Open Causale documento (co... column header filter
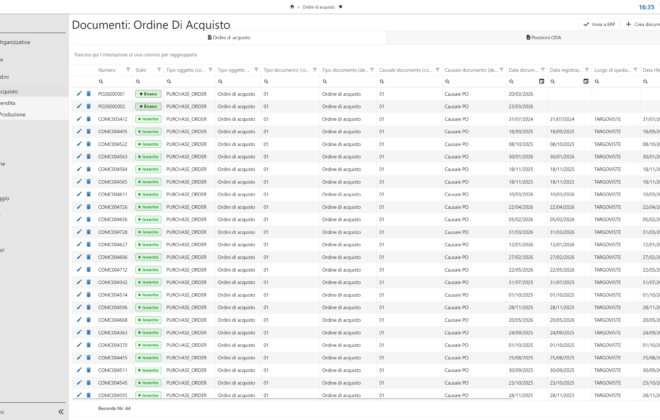Screen dimensions: 660x420 pyautogui.click(x=437, y=70)
